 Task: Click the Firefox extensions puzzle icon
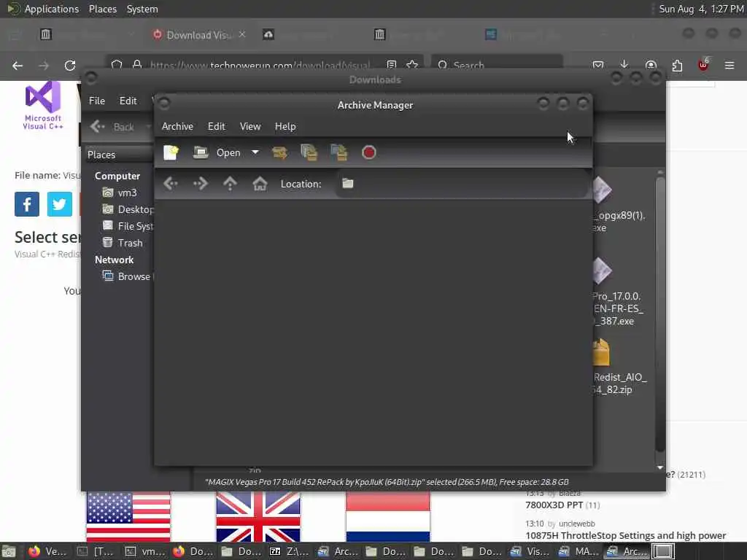click(x=677, y=65)
